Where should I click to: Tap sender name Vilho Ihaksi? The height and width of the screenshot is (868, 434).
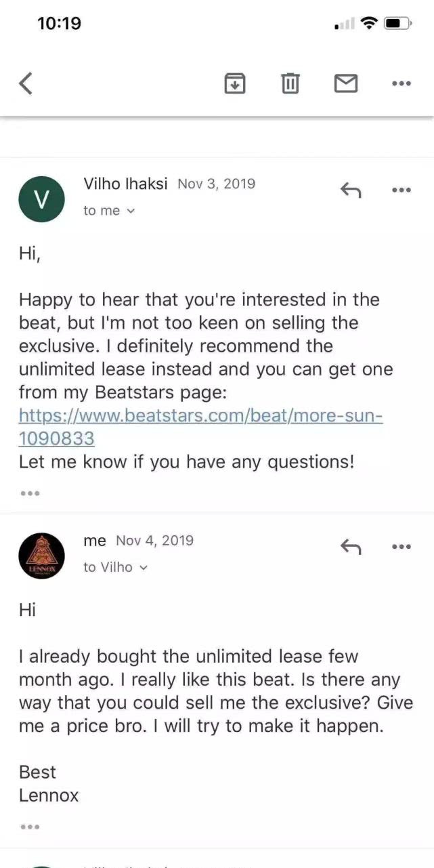click(125, 184)
